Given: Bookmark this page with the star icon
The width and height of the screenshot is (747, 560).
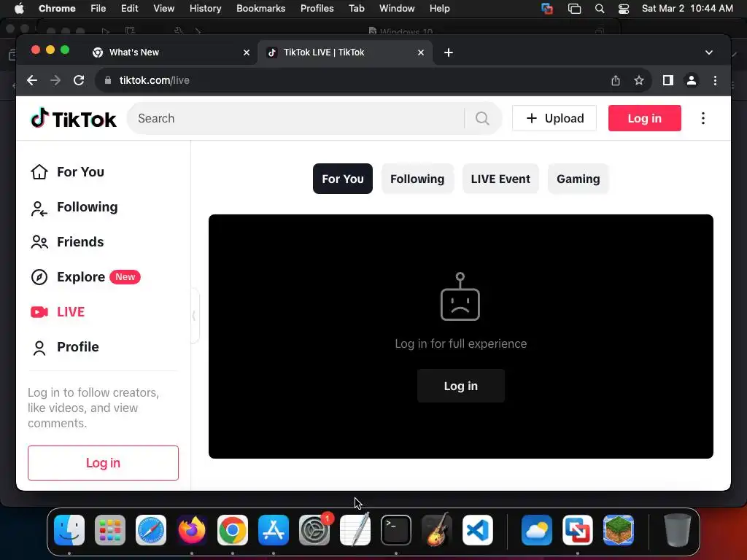Looking at the screenshot, I should tap(639, 80).
